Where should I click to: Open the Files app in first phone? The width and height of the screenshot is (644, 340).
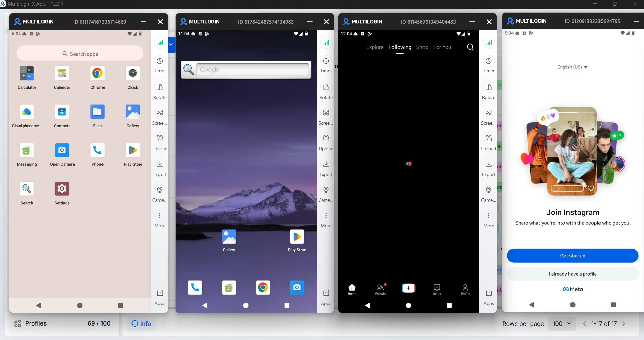click(x=97, y=116)
